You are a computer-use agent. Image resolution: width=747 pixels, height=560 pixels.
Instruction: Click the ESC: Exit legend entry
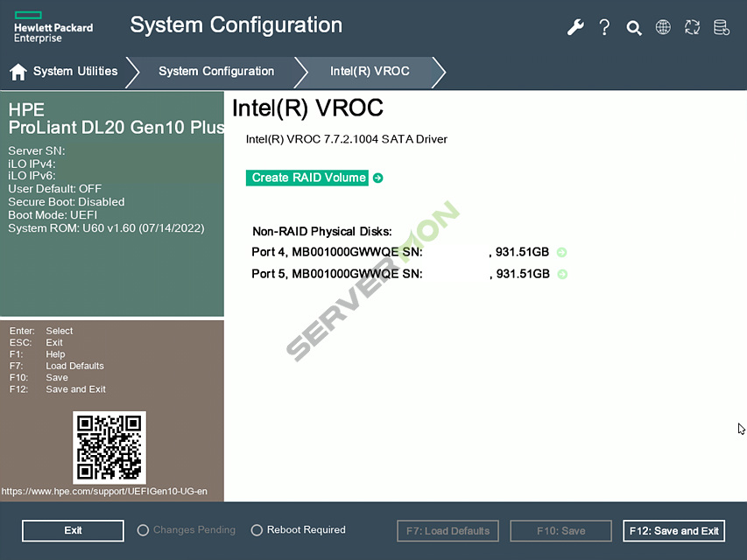tap(36, 343)
